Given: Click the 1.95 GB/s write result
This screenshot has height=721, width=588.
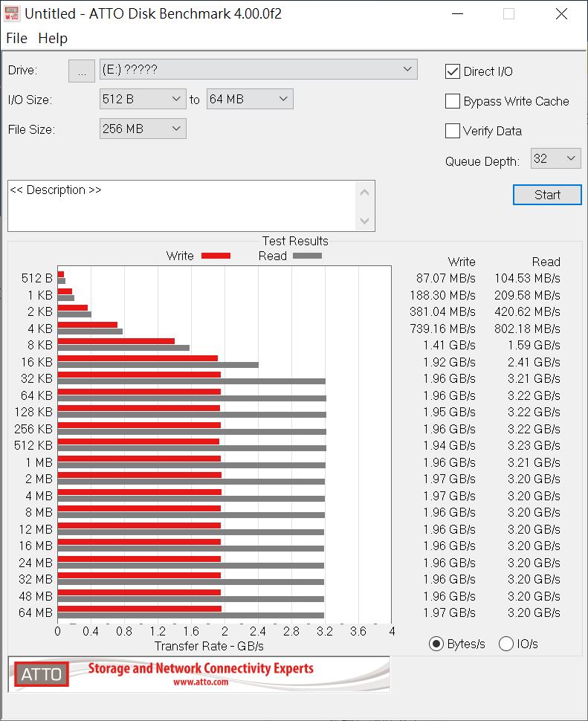Looking at the screenshot, I should pos(449,412).
